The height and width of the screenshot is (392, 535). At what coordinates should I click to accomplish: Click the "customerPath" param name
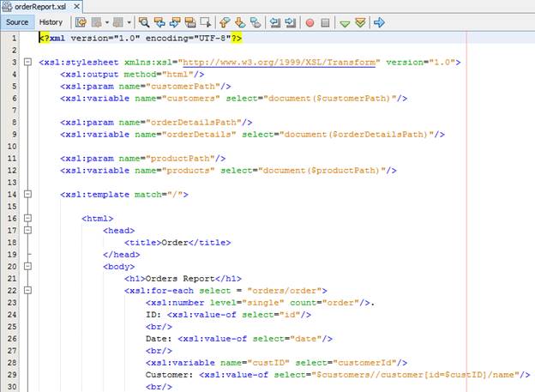pos(183,87)
